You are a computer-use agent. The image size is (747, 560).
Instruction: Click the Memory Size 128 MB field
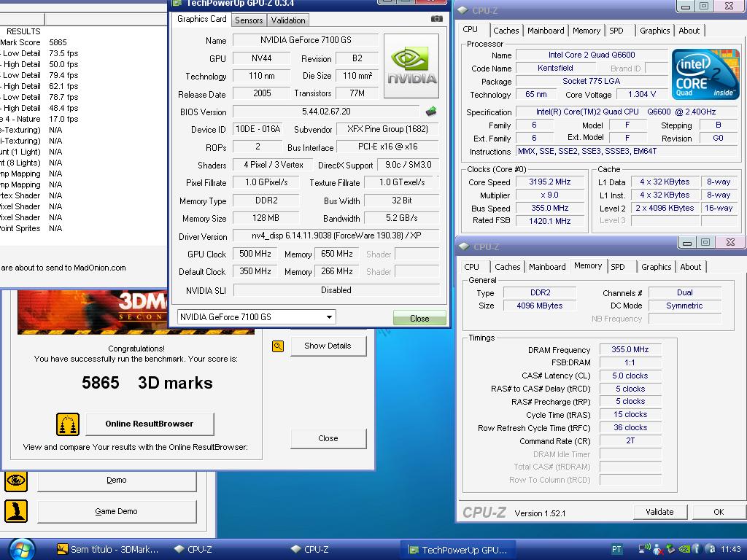(x=266, y=218)
